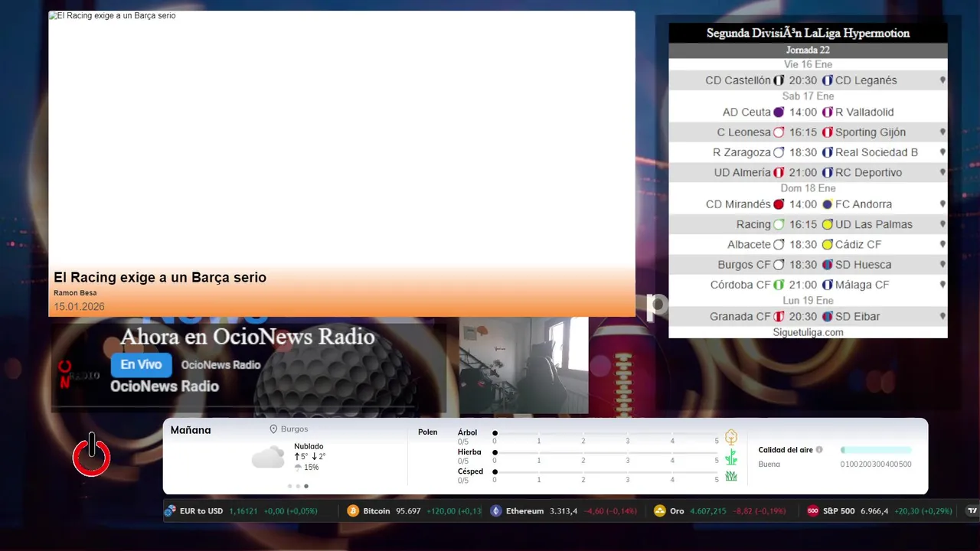Select the first weather carousel dot

point(289,486)
